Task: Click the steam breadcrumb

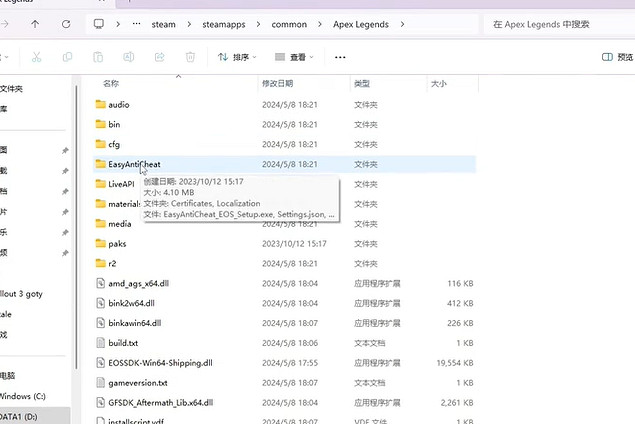Action: coord(164,24)
